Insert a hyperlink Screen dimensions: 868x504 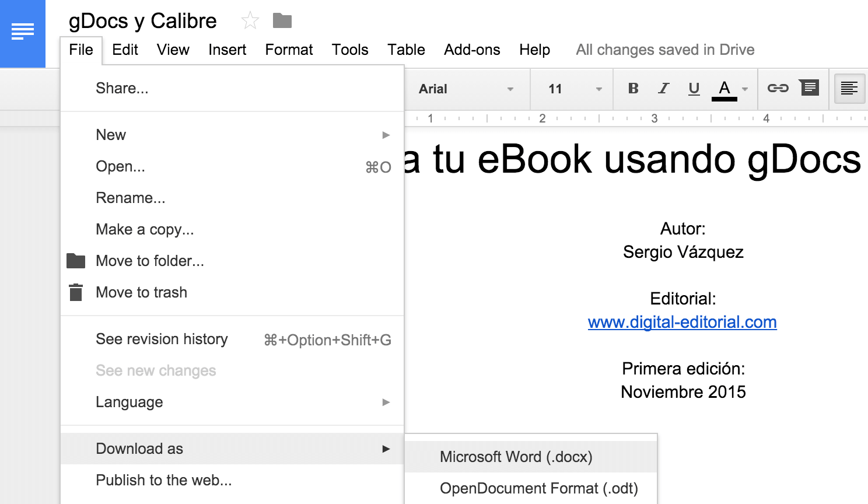[776, 89]
